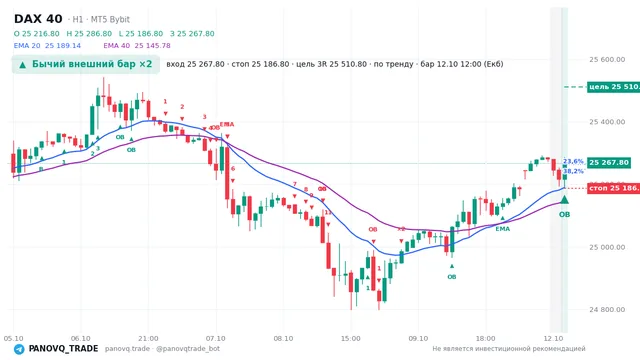This screenshot has height=360, width=640.
Task: Click the 23,6% Fibonacci level label
Action: [573, 162]
